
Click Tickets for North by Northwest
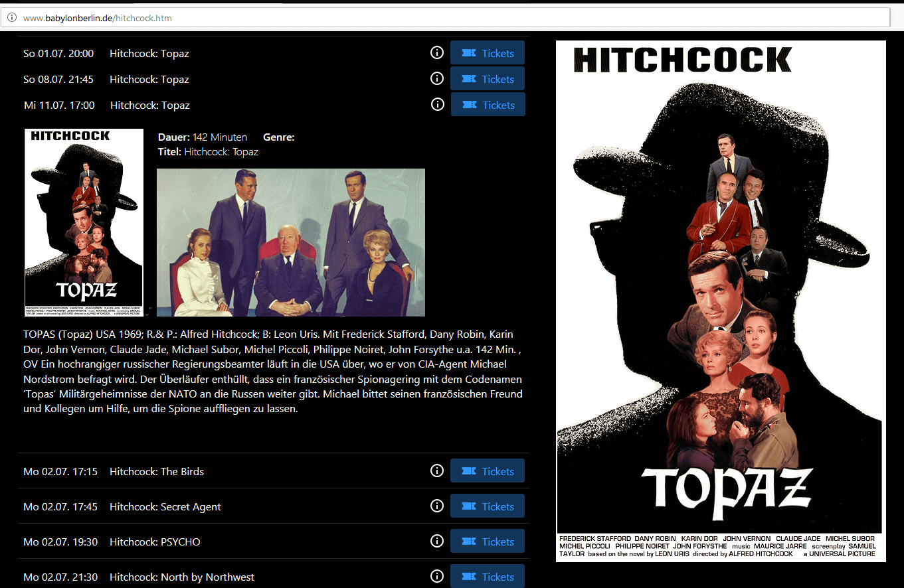pos(487,576)
